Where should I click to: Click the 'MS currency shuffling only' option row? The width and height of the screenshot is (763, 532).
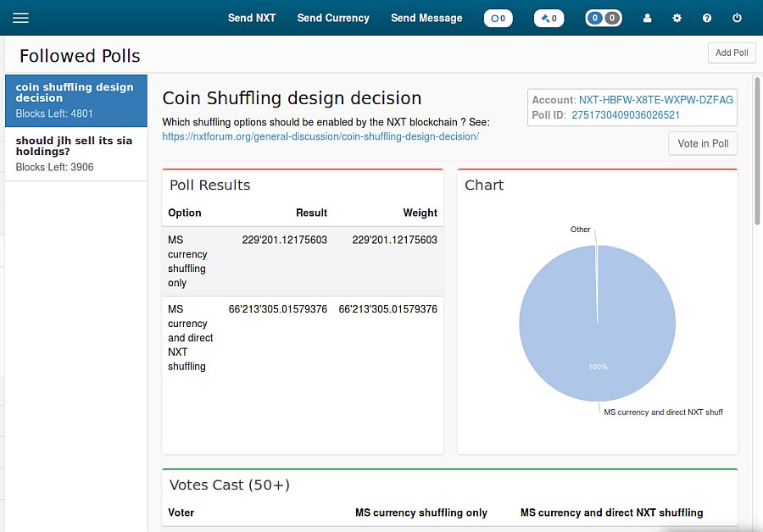(303, 261)
